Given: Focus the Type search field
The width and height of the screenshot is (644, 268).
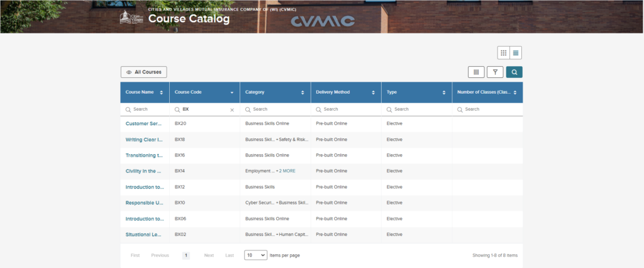Looking at the screenshot, I should coord(416,109).
